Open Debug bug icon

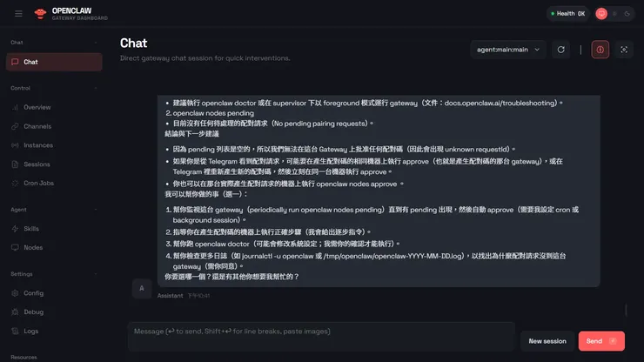[15, 312]
